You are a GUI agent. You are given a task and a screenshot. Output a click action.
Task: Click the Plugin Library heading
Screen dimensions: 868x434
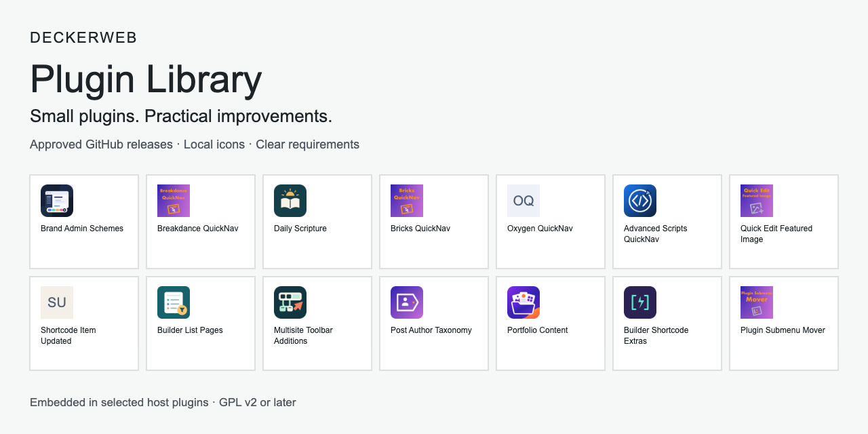tap(146, 79)
